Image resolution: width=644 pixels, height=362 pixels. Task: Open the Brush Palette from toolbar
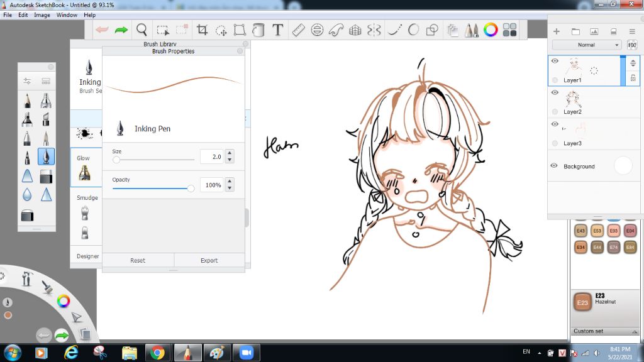click(x=472, y=30)
